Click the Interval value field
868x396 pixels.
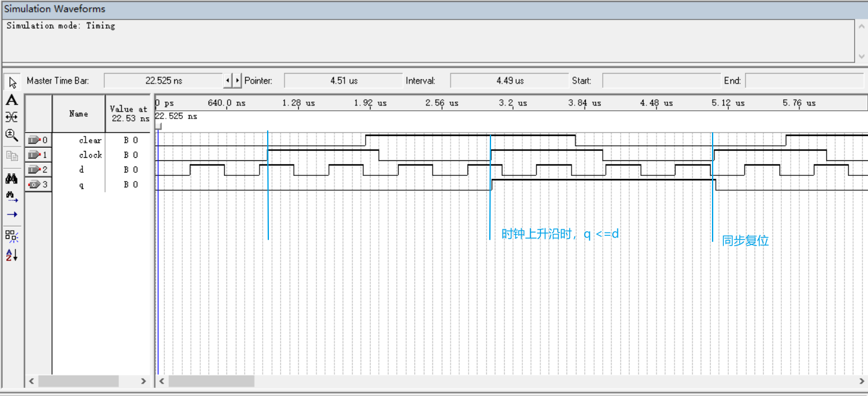point(509,80)
